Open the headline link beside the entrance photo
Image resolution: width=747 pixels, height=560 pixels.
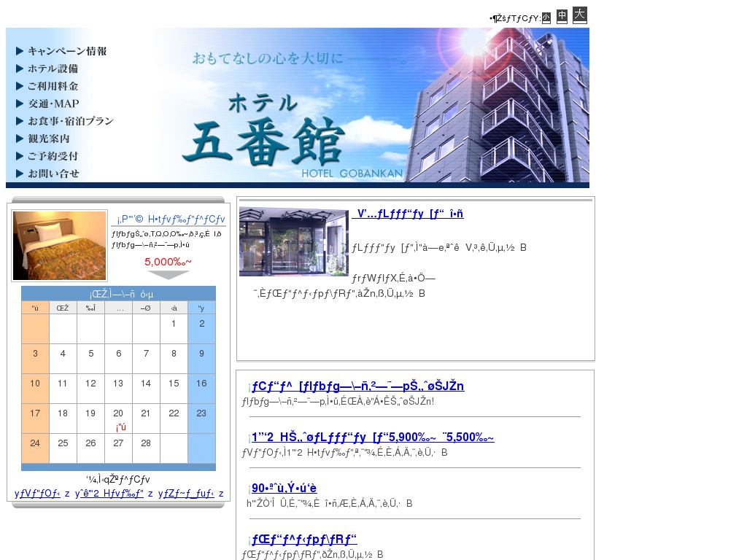coord(408,214)
